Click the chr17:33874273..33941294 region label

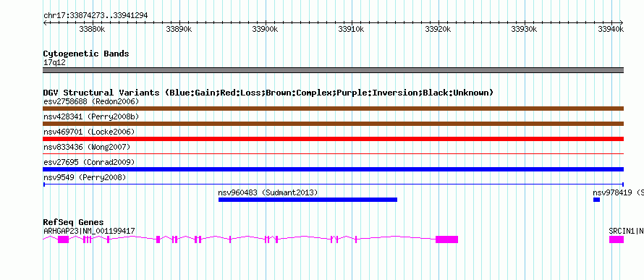click(96, 15)
